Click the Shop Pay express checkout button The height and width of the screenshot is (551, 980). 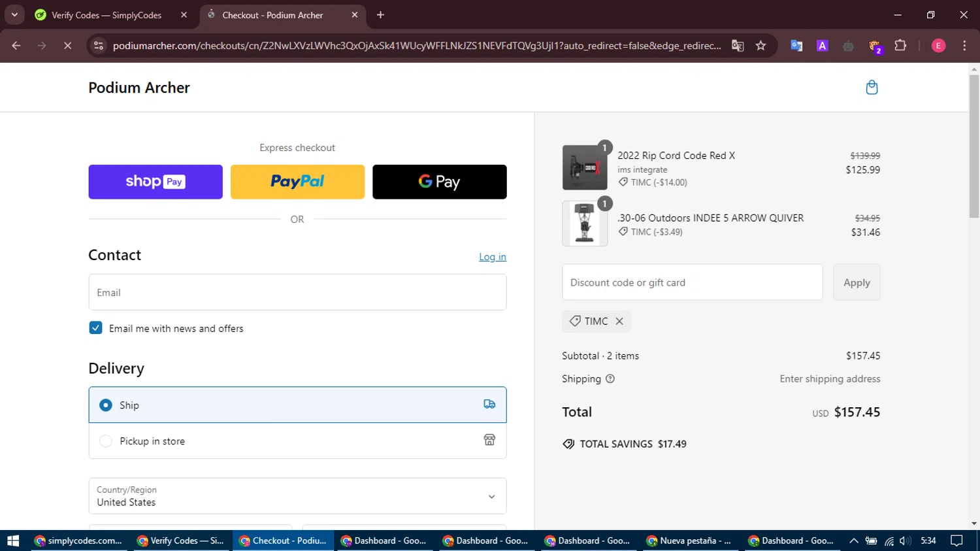pyautogui.click(x=155, y=182)
